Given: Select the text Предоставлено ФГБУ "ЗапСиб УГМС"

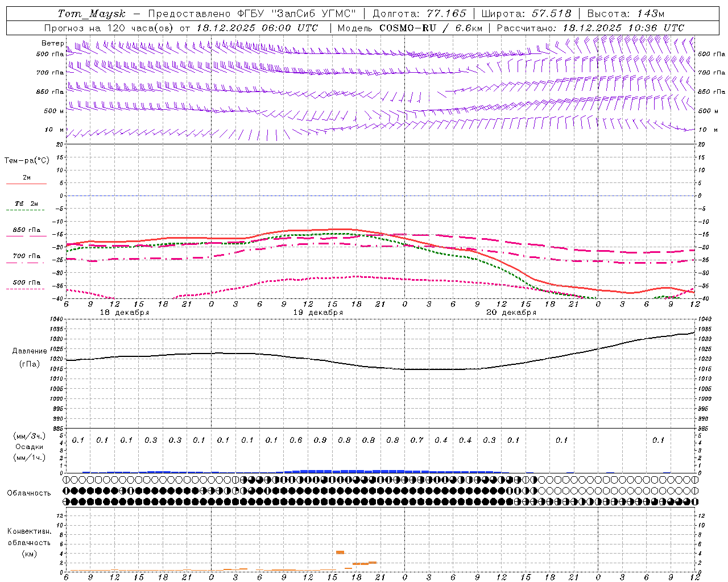Looking at the screenshot, I should 252,14.
